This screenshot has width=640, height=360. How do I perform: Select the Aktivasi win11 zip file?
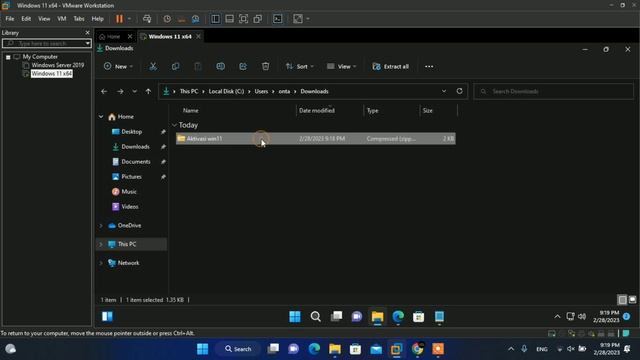pyautogui.click(x=316, y=139)
